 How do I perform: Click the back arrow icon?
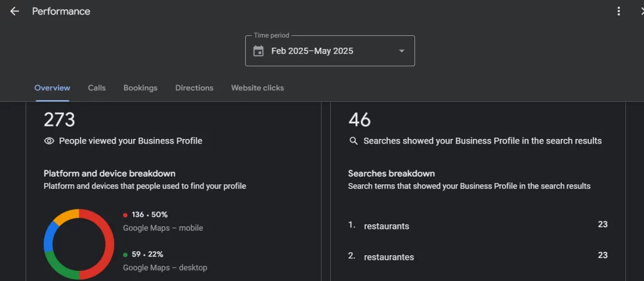point(14,11)
